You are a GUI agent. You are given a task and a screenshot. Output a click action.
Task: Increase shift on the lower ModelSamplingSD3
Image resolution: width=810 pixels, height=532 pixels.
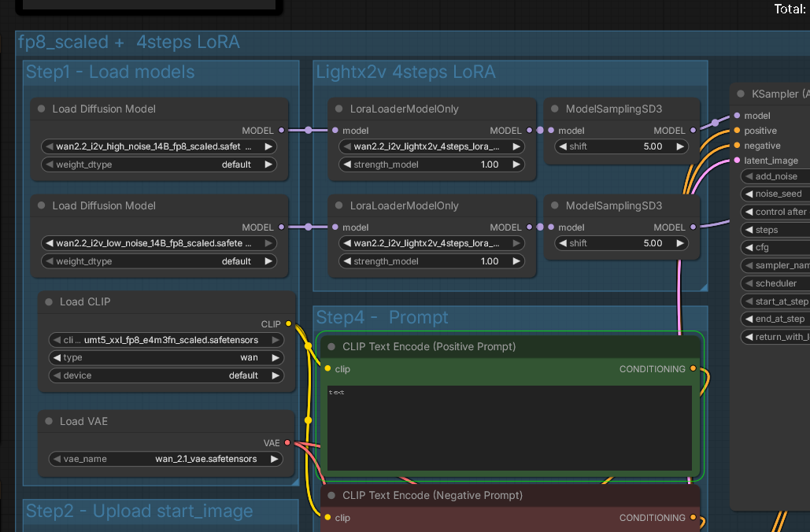(680, 243)
